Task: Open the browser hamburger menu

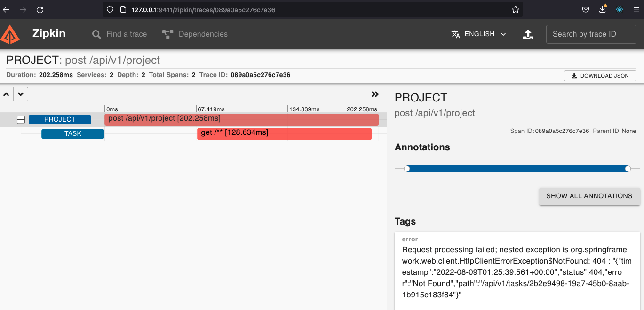Action: tap(636, 9)
